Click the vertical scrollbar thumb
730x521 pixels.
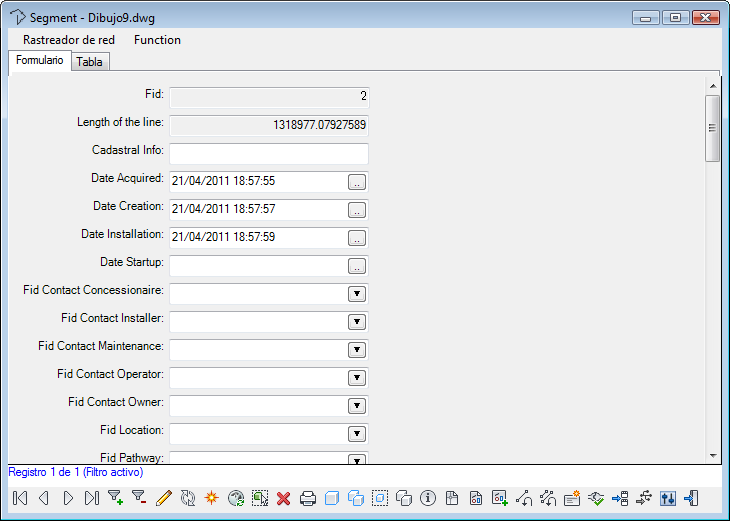click(x=712, y=128)
